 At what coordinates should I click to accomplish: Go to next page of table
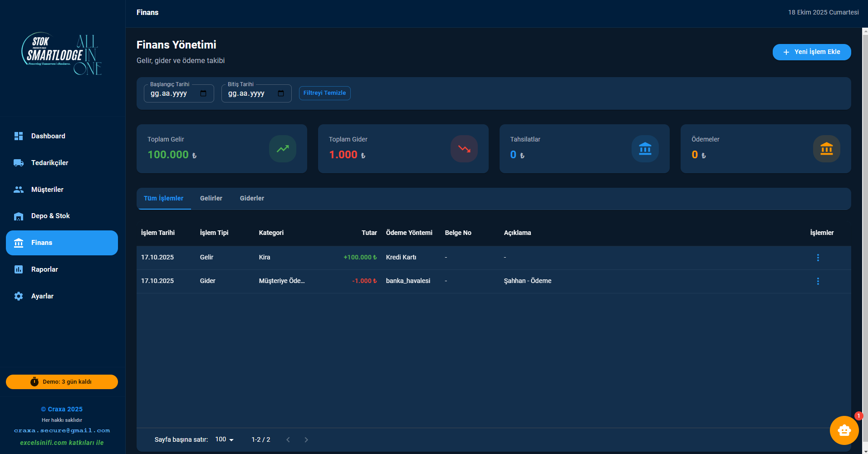coord(306,439)
